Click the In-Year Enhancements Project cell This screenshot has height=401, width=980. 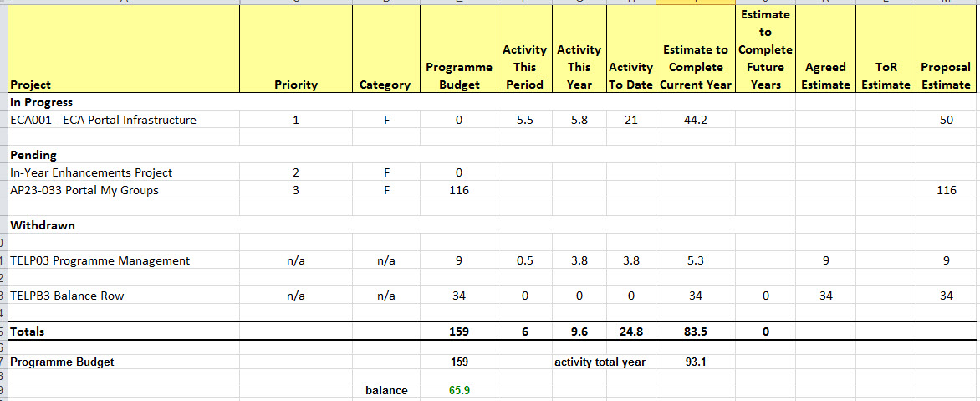tap(91, 172)
